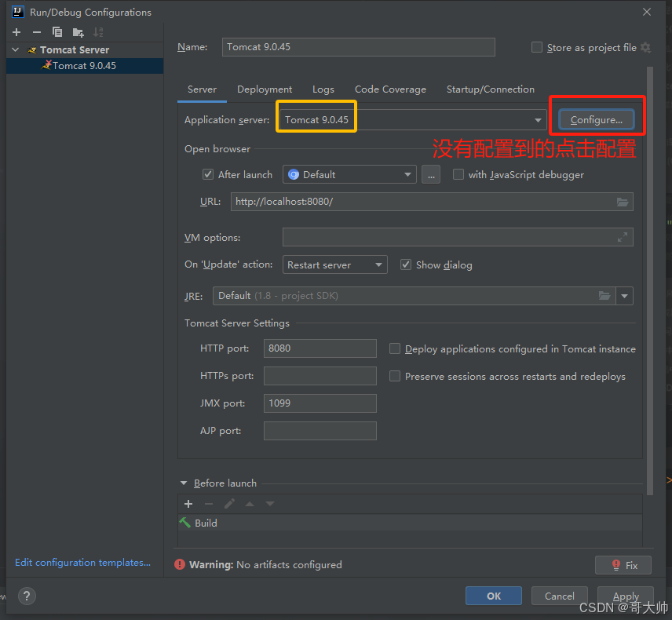Click the Name input field
672x620 pixels.
(358, 47)
